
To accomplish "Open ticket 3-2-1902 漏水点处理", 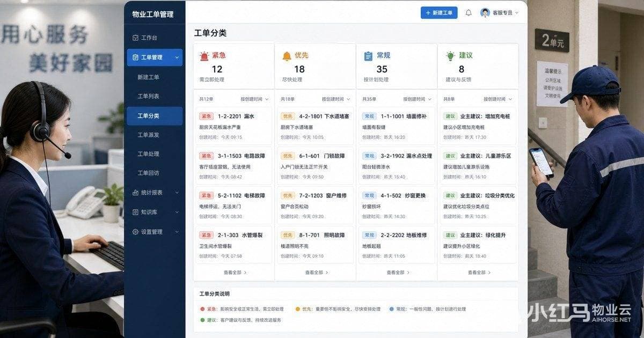I will pyautogui.click(x=397, y=165).
